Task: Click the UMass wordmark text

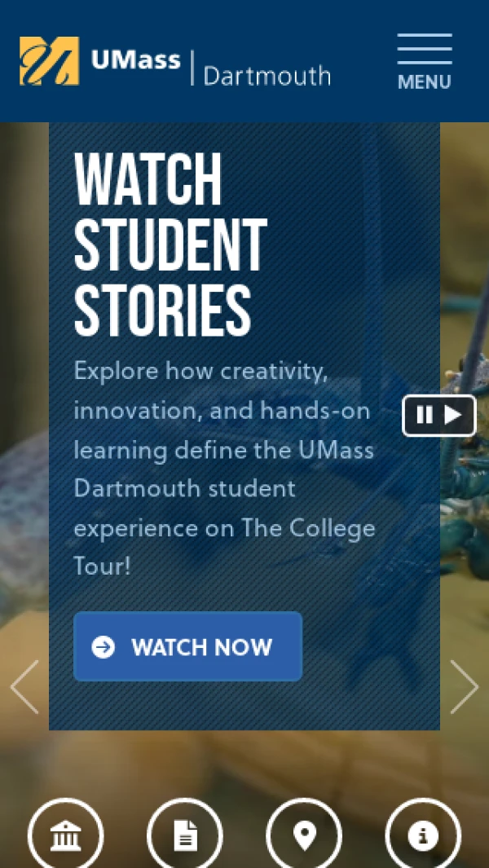Action: coord(135,59)
